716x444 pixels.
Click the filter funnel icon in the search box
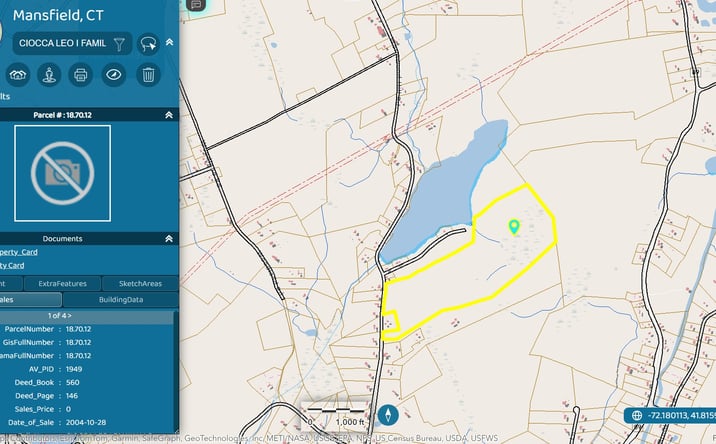coord(119,44)
